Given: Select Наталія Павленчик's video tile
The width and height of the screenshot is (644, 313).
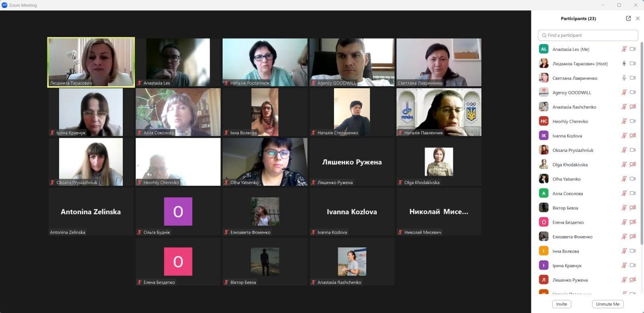Looking at the screenshot, I should click(439, 112).
